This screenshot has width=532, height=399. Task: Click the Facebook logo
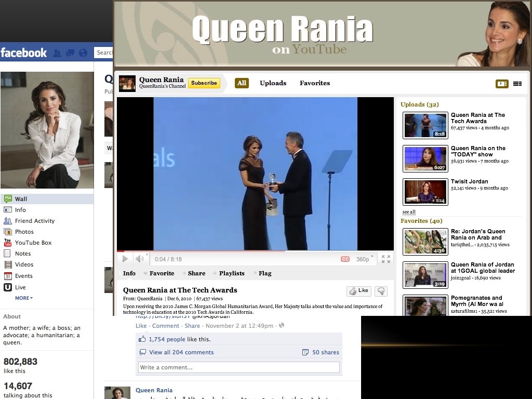coord(24,52)
